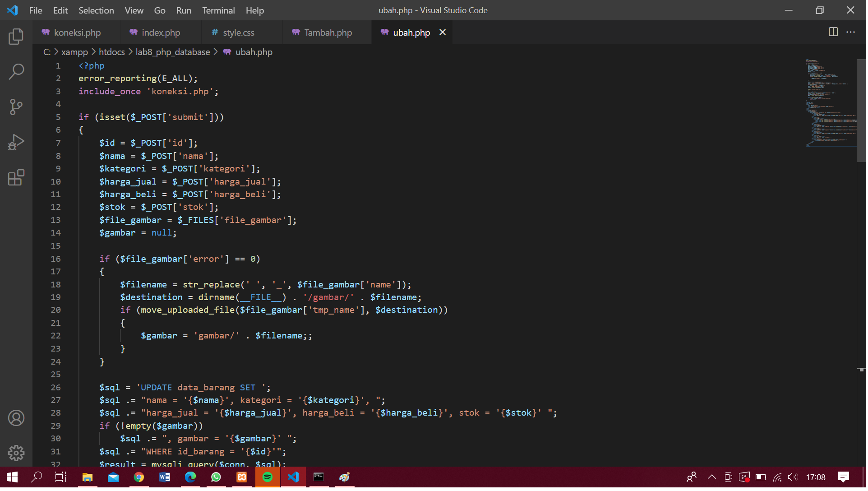The height and width of the screenshot is (491, 868).
Task: Open the Search panel
Action: coord(16,71)
